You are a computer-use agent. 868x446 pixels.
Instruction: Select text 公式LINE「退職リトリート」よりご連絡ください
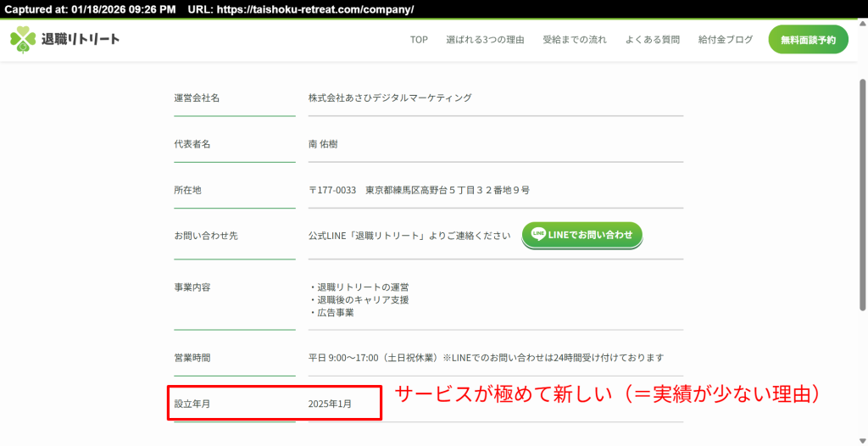click(x=409, y=236)
